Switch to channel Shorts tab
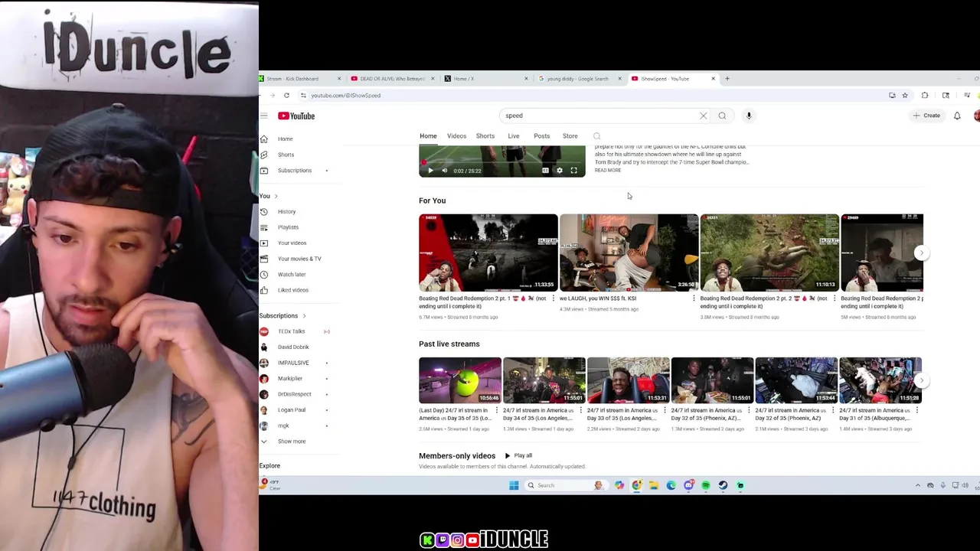This screenshot has width=980, height=551. (485, 136)
